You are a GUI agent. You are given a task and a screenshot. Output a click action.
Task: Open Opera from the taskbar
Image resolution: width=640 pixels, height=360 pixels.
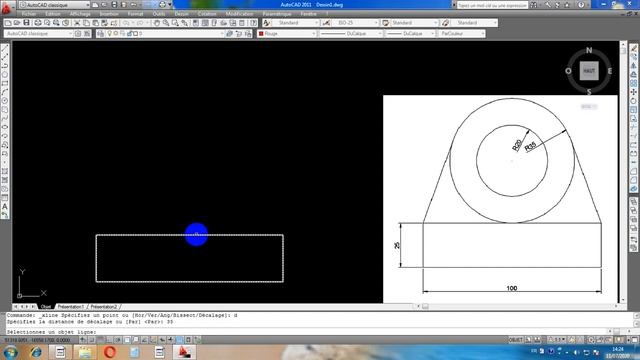click(x=110, y=352)
